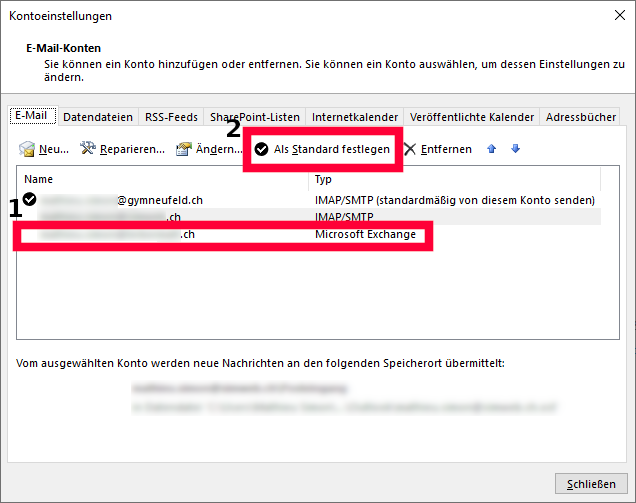Move account up with the blue up arrow

click(491, 149)
